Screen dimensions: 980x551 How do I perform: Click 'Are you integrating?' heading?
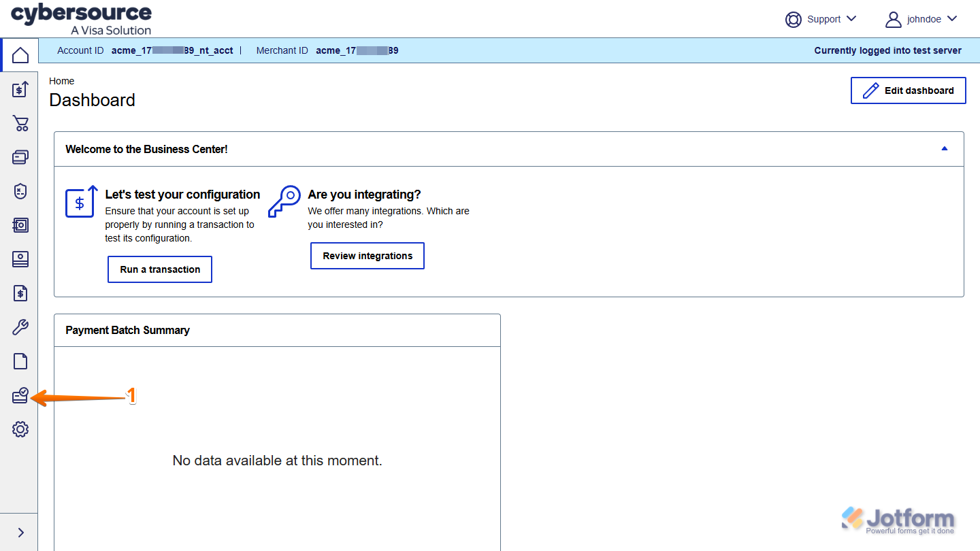[x=364, y=195]
